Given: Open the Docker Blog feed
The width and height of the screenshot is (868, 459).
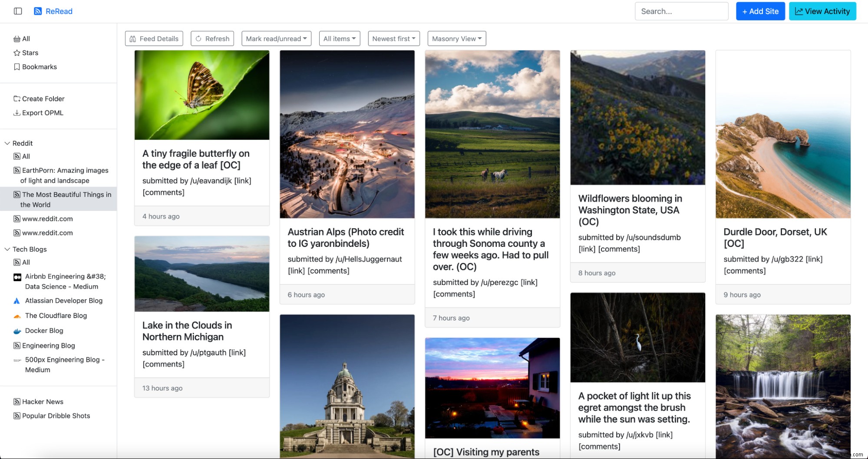Looking at the screenshot, I should click(44, 331).
